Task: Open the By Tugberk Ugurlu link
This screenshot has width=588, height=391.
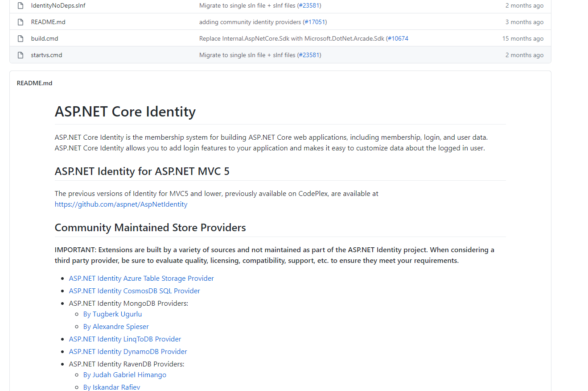Action: (x=112, y=314)
